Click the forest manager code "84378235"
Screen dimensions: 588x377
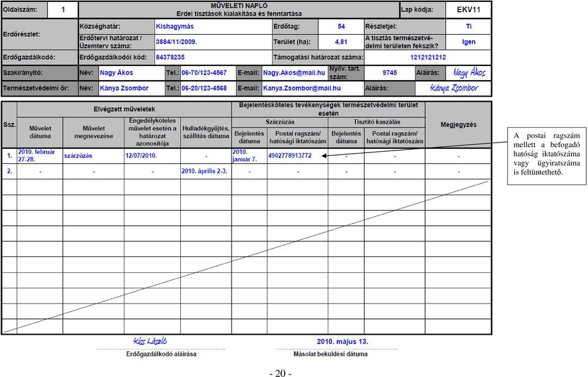(x=170, y=58)
